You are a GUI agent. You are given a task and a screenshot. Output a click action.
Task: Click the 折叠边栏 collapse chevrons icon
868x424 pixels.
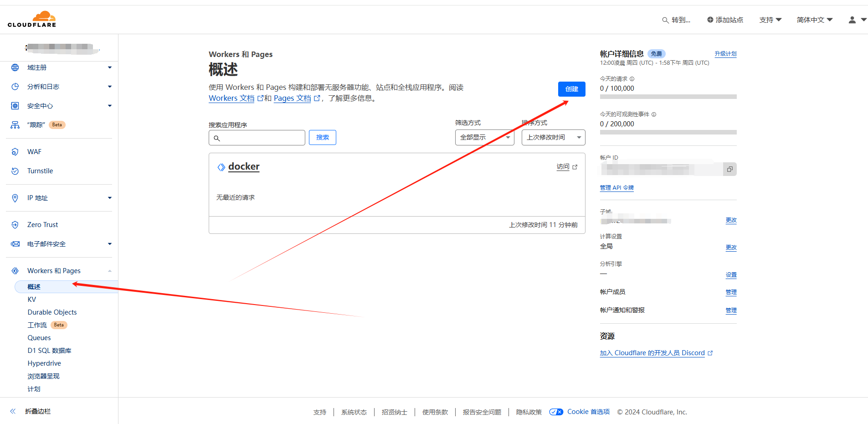13,411
